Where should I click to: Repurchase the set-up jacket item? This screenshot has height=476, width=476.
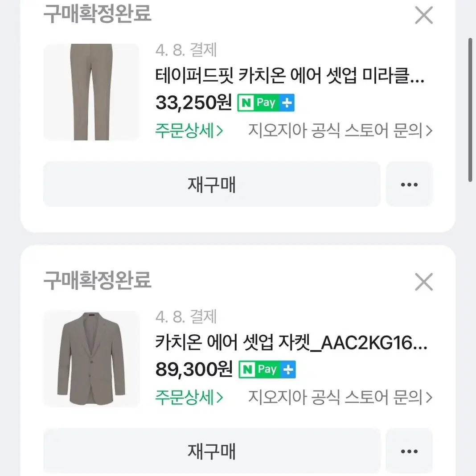(x=212, y=451)
